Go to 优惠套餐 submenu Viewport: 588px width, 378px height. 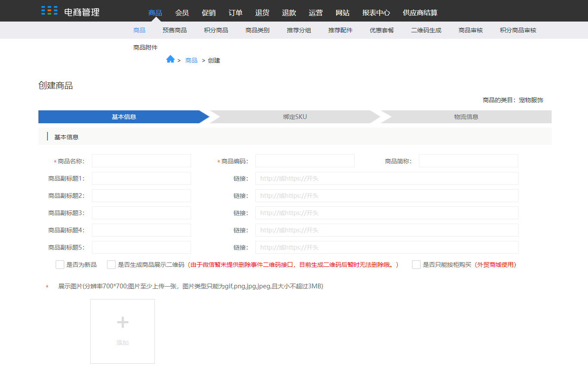point(382,30)
